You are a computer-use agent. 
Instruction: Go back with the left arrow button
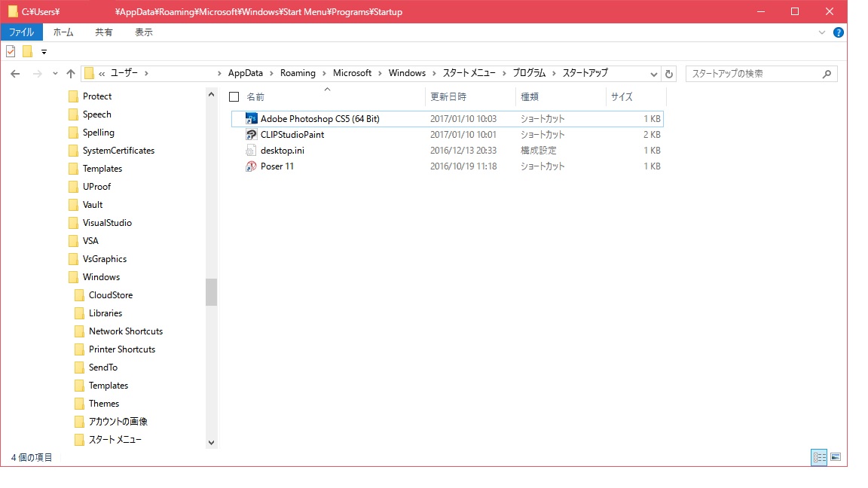[15, 74]
